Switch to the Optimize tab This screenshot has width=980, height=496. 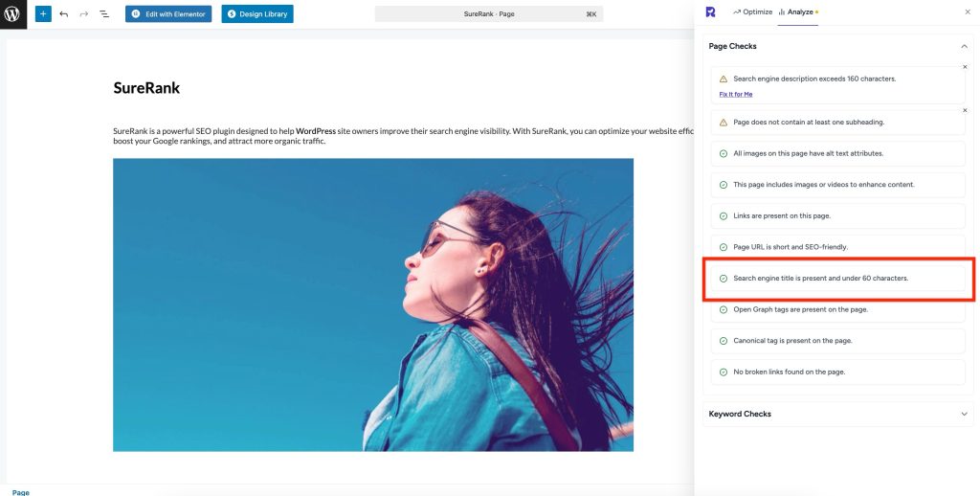click(752, 11)
